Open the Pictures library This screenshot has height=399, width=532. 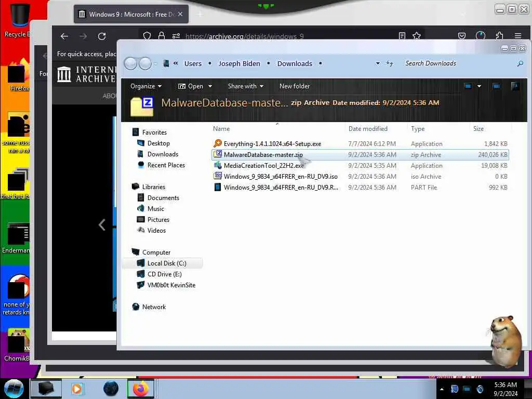(x=158, y=220)
